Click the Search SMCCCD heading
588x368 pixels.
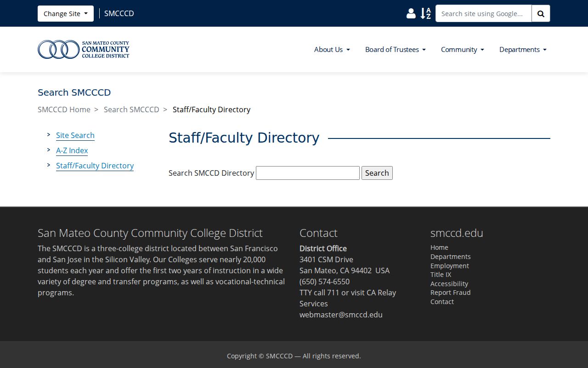(74, 92)
